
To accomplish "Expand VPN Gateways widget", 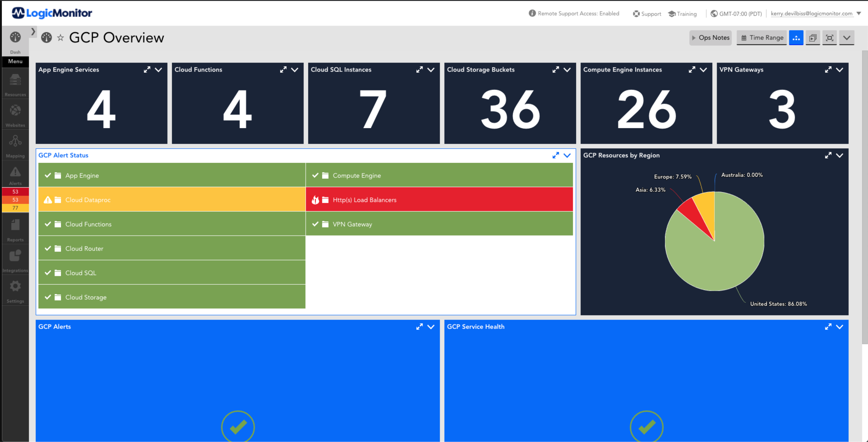I will pyautogui.click(x=828, y=69).
